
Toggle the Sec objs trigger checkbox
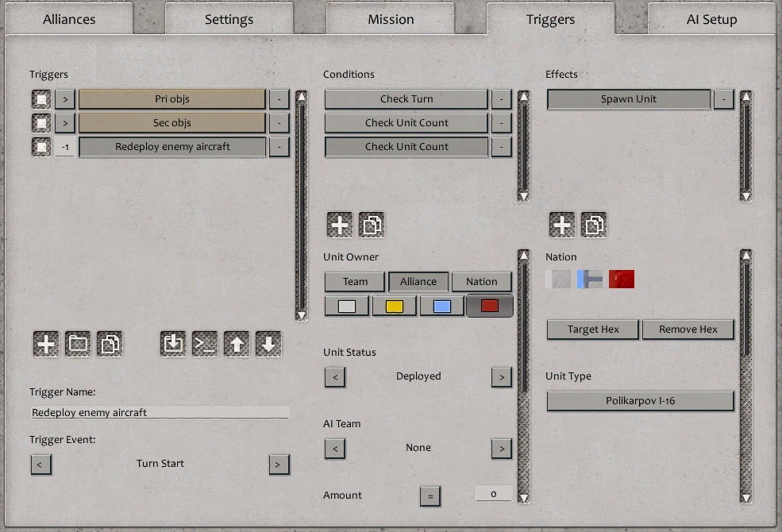(x=41, y=122)
